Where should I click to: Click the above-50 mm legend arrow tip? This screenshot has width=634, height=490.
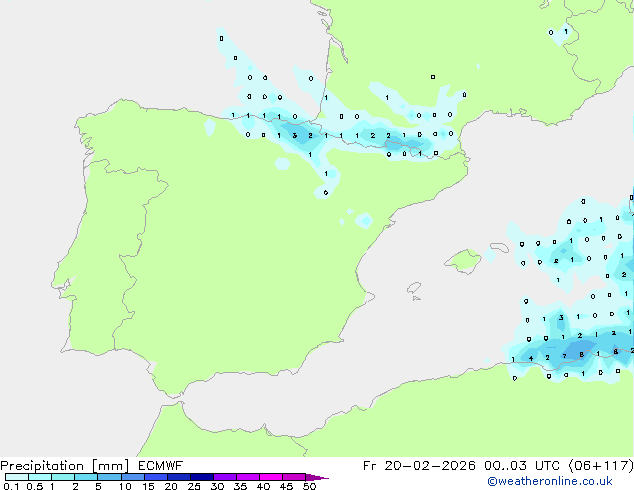(317, 477)
